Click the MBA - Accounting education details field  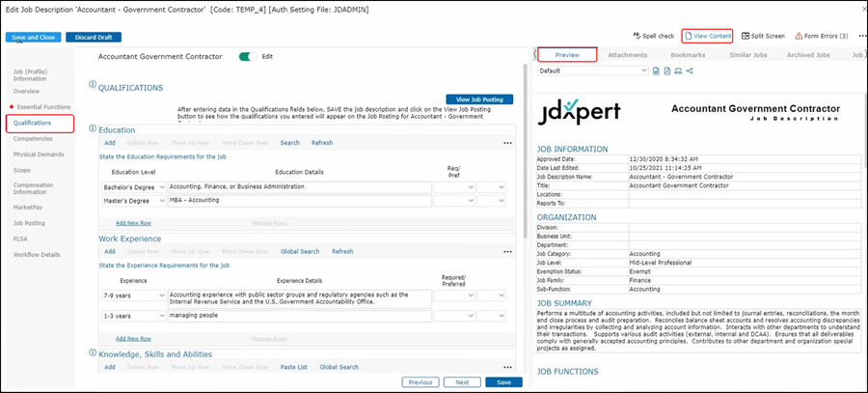297,201
